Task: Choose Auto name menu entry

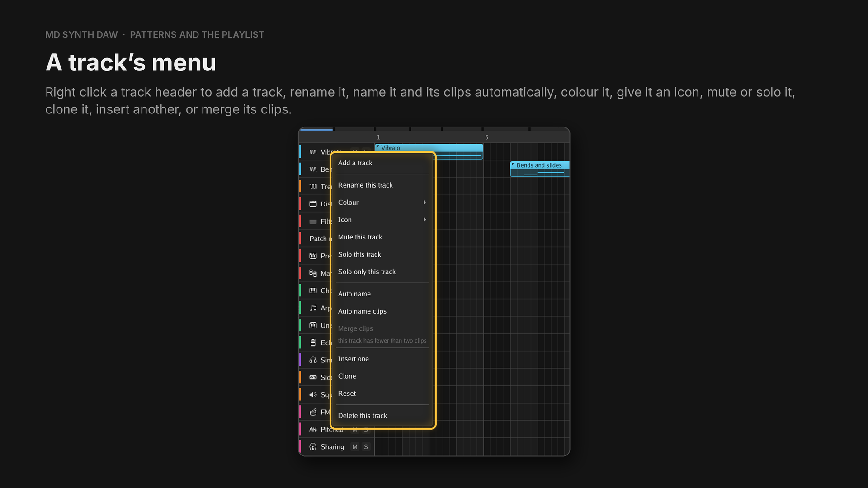Action: pos(382,294)
